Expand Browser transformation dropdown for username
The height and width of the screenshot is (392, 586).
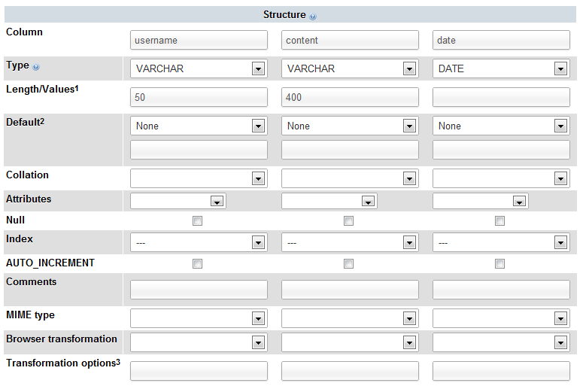tap(199, 342)
